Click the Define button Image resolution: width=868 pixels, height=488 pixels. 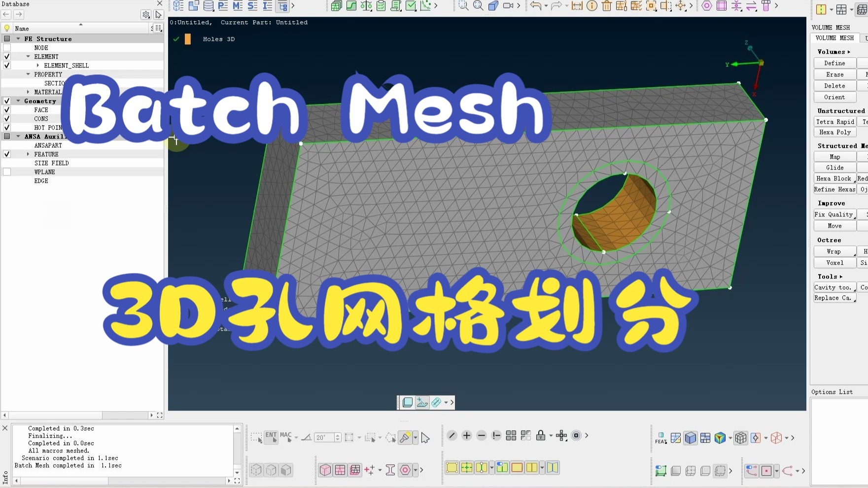click(834, 63)
